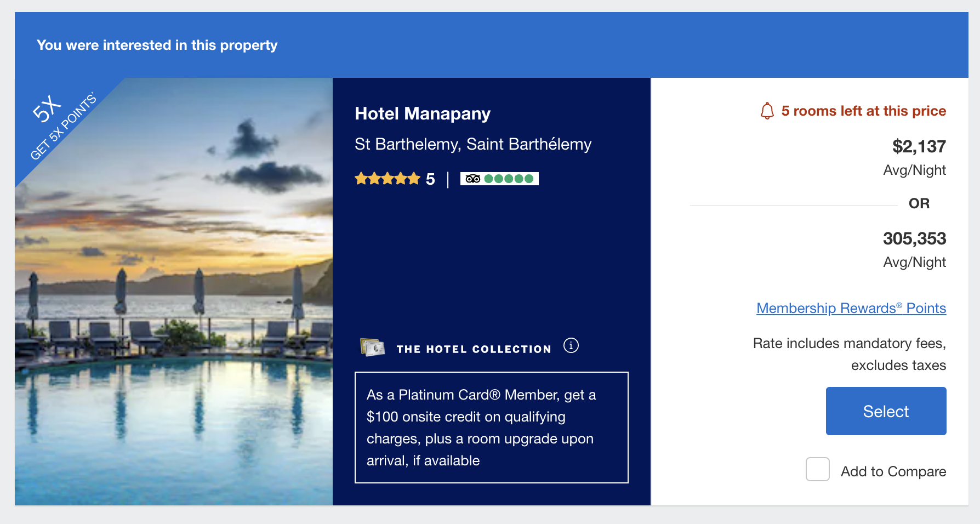The image size is (980, 524).
Task: Open the Membership Rewards Points link
Action: (x=851, y=308)
